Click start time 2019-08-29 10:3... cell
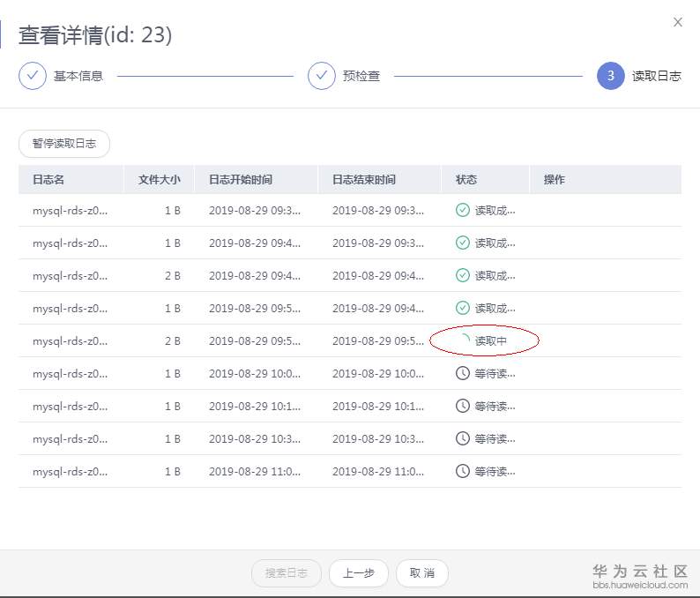 pos(255,439)
